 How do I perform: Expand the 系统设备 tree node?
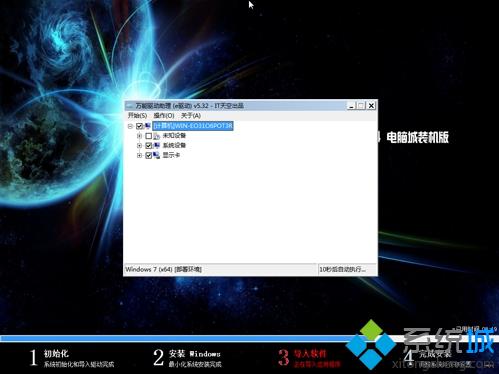[x=139, y=145]
